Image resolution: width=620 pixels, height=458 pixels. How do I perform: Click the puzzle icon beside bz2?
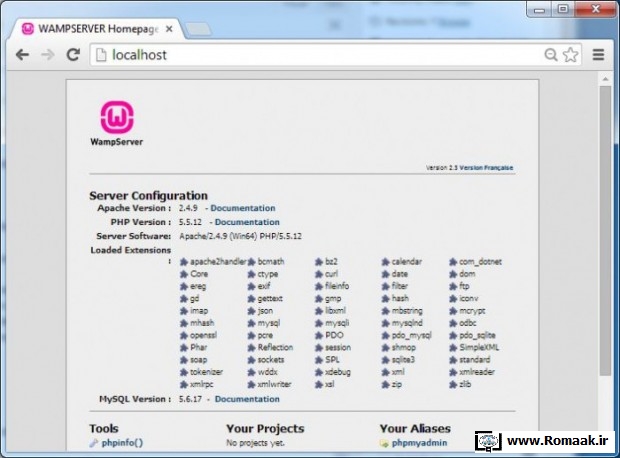319,262
